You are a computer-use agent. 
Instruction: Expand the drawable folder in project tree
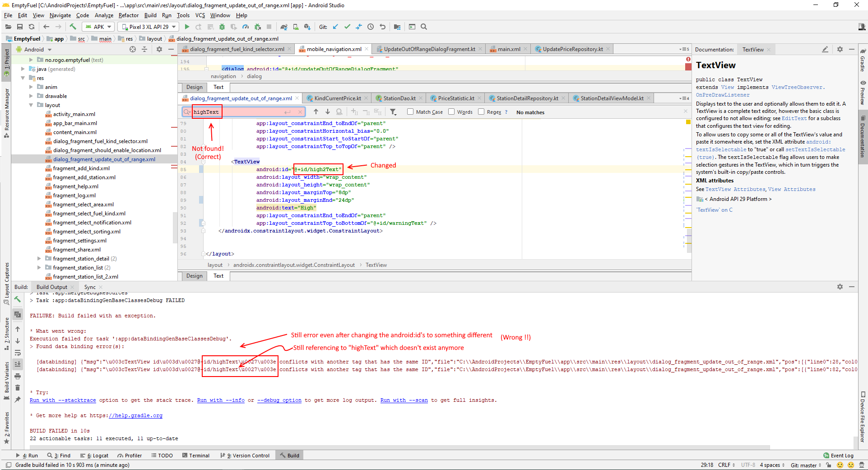tap(31, 96)
